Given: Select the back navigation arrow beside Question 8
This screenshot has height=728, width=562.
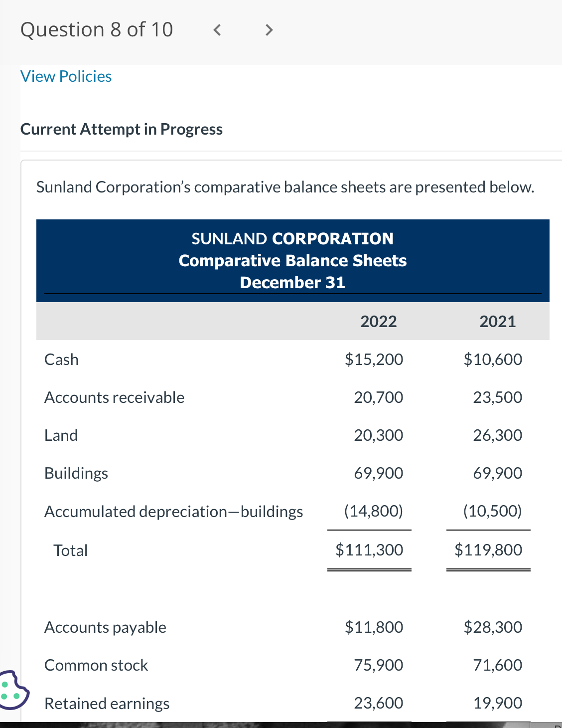Looking at the screenshot, I should click(x=217, y=30).
